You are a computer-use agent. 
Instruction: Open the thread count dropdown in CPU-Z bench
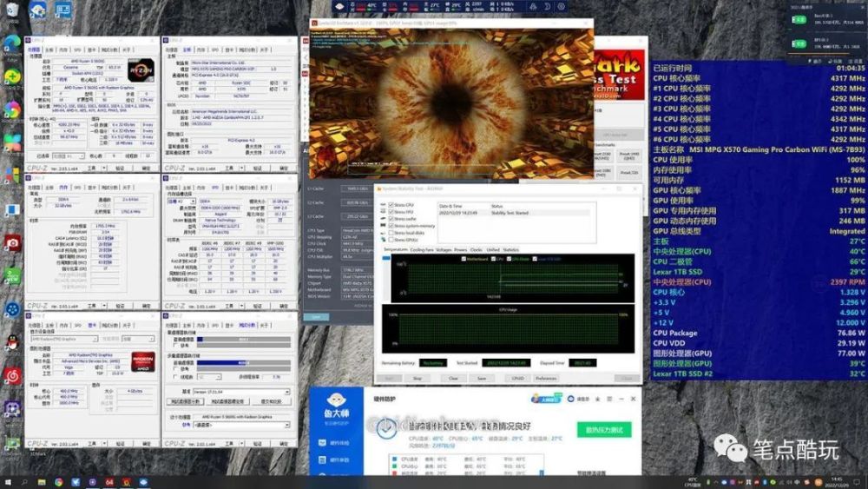209,377
